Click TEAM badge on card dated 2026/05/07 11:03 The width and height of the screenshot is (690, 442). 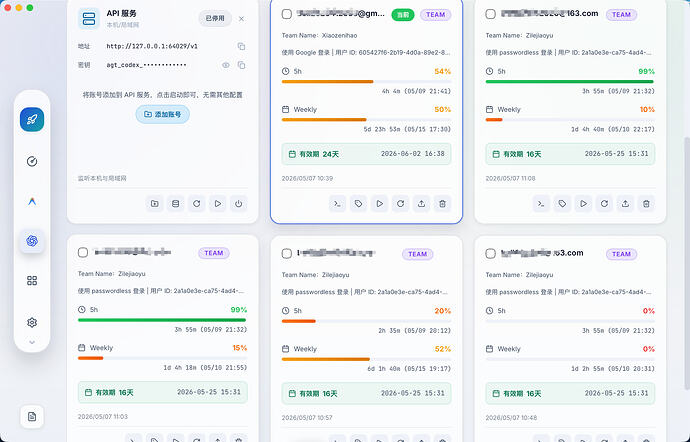click(x=213, y=253)
